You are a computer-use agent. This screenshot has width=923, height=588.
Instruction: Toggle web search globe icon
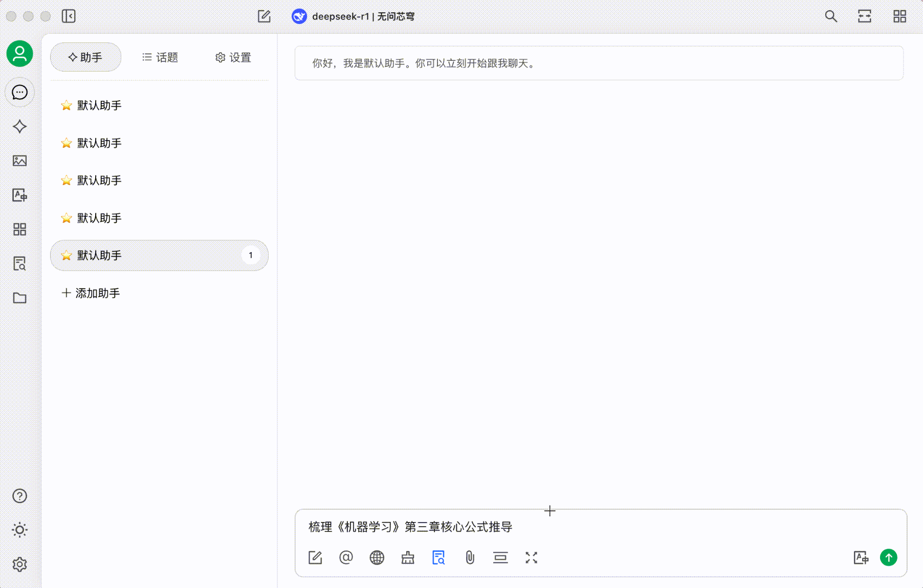pyautogui.click(x=377, y=557)
